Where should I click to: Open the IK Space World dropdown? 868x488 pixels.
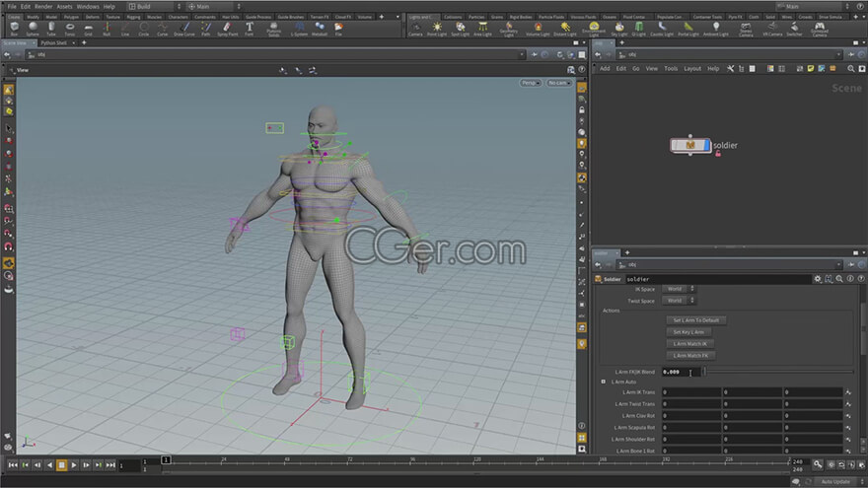tap(679, 289)
